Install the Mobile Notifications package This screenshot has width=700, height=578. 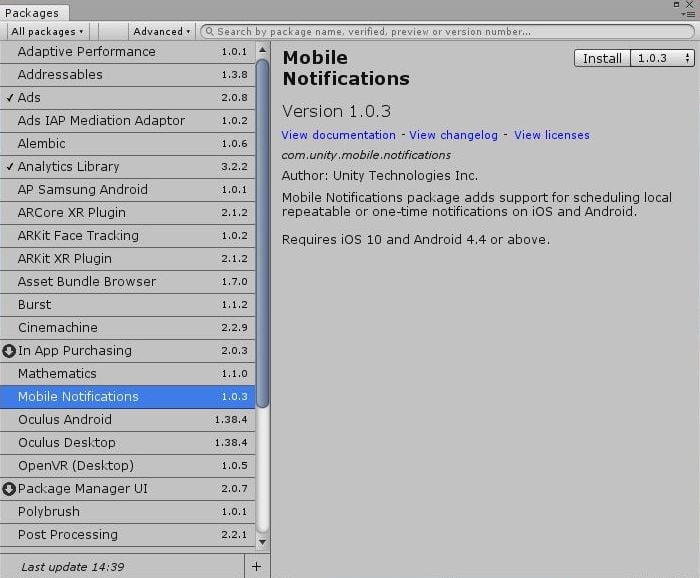tap(602, 58)
